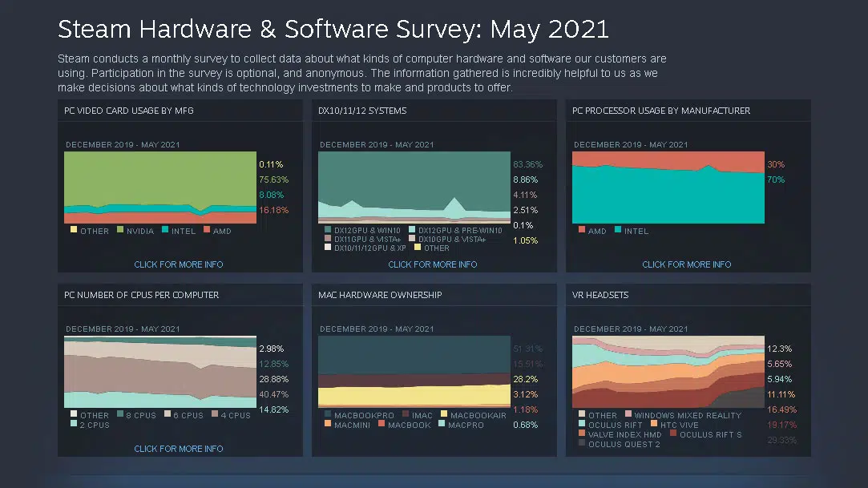Screen dimensions: 868x488
Task: Click the 14.82% CPU count value
Action: 273,410
